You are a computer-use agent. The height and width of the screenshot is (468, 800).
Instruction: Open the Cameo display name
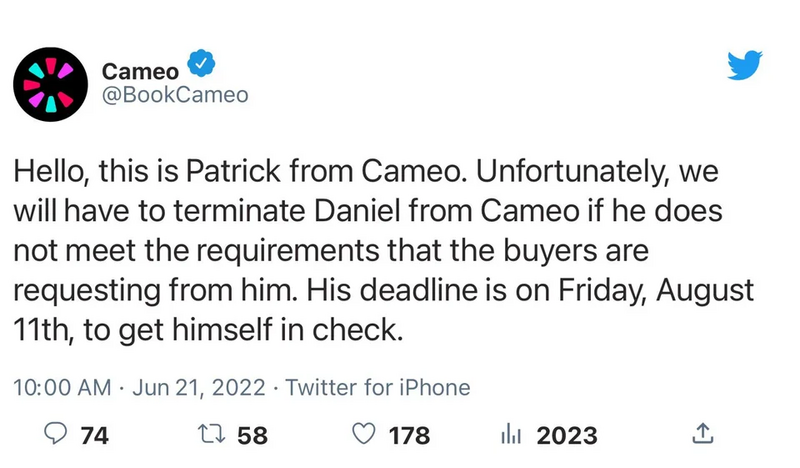point(139,70)
